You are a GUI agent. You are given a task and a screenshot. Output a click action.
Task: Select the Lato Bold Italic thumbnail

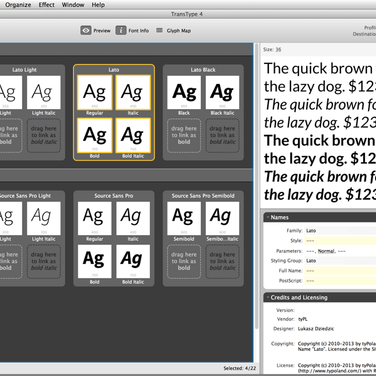[x=133, y=135]
